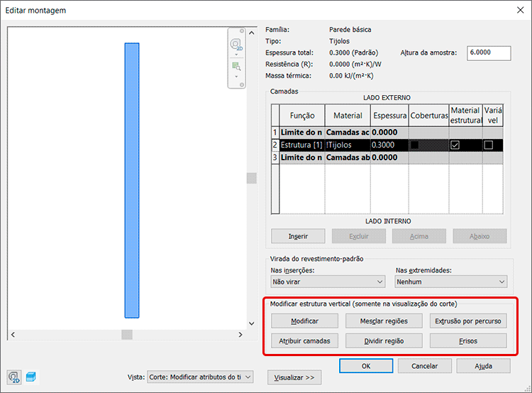This screenshot has height=393, width=532.
Task: Click the blue wall section in preview
Action: coord(132,180)
